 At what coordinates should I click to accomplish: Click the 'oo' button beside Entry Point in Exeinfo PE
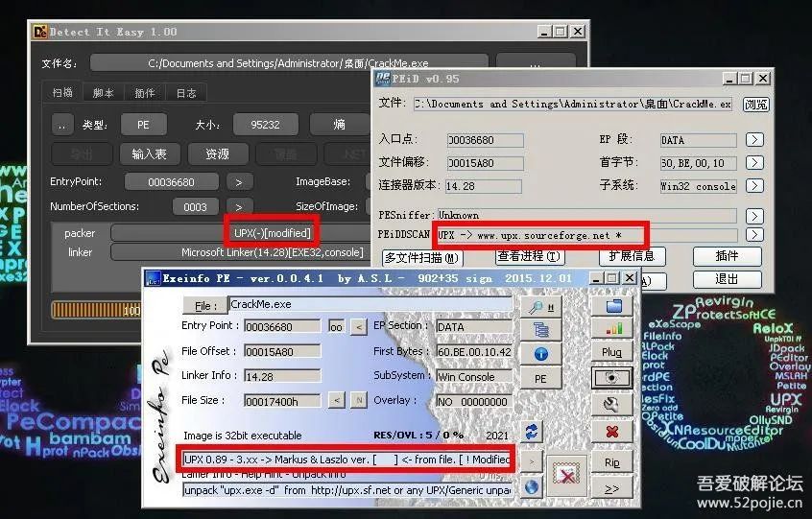click(336, 327)
